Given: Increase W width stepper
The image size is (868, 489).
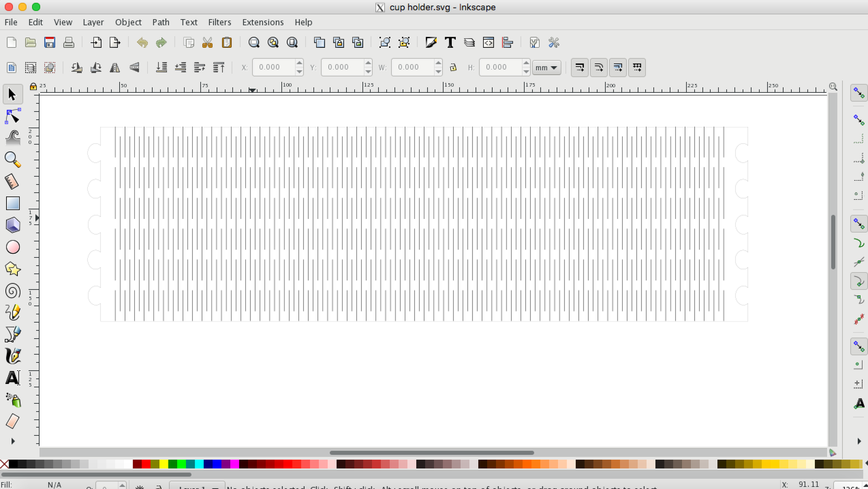Looking at the screenshot, I should pyautogui.click(x=438, y=63).
